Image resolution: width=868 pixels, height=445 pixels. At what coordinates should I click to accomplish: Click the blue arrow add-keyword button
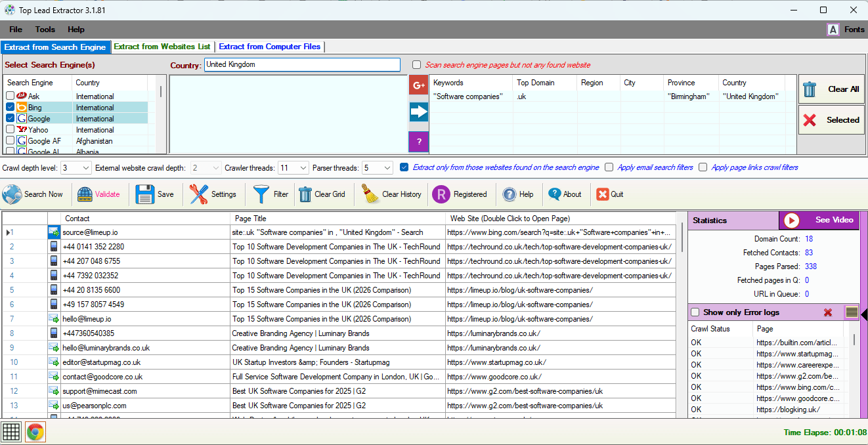coord(418,112)
